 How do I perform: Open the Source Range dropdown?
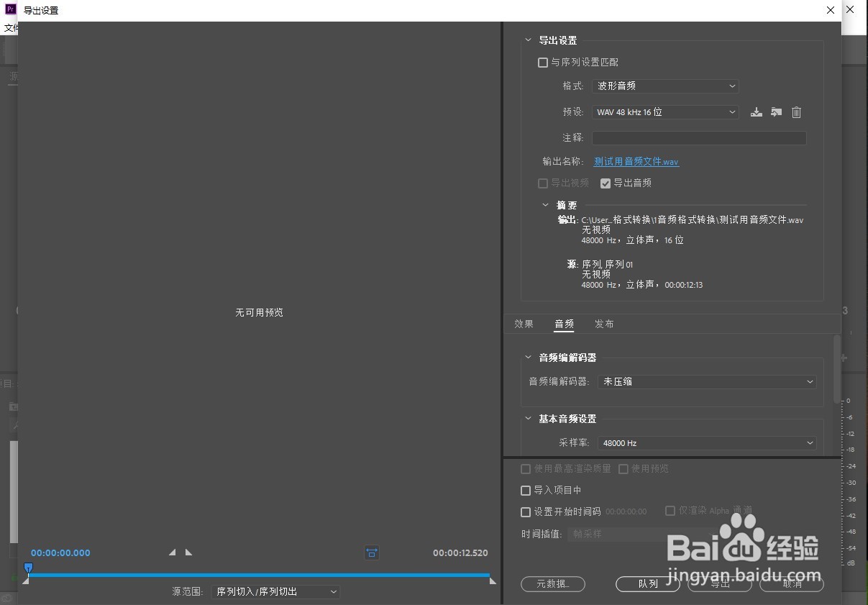click(275, 592)
